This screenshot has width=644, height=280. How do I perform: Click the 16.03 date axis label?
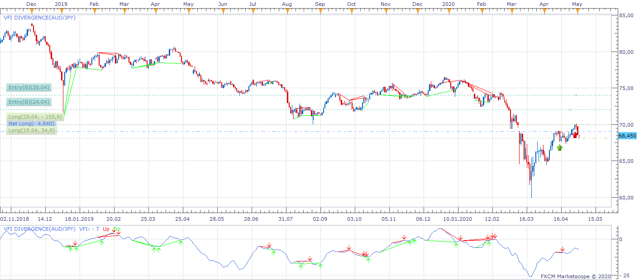pyautogui.click(x=526, y=219)
